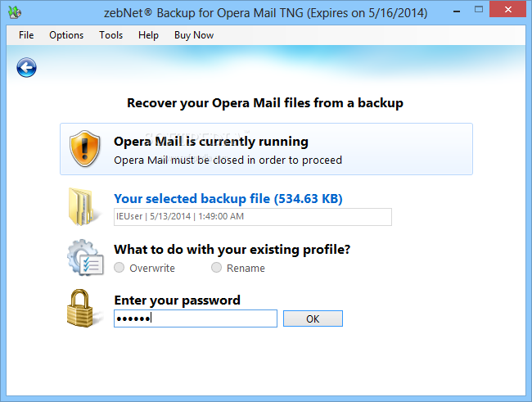Click the gear and checklist profile icon
Image resolution: width=532 pixels, height=402 pixels.
(x=85, y=257)
